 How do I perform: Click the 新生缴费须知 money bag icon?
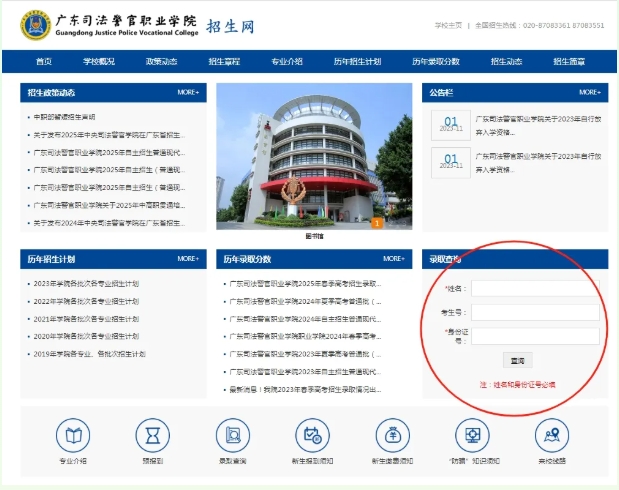[x=392, y=435]
